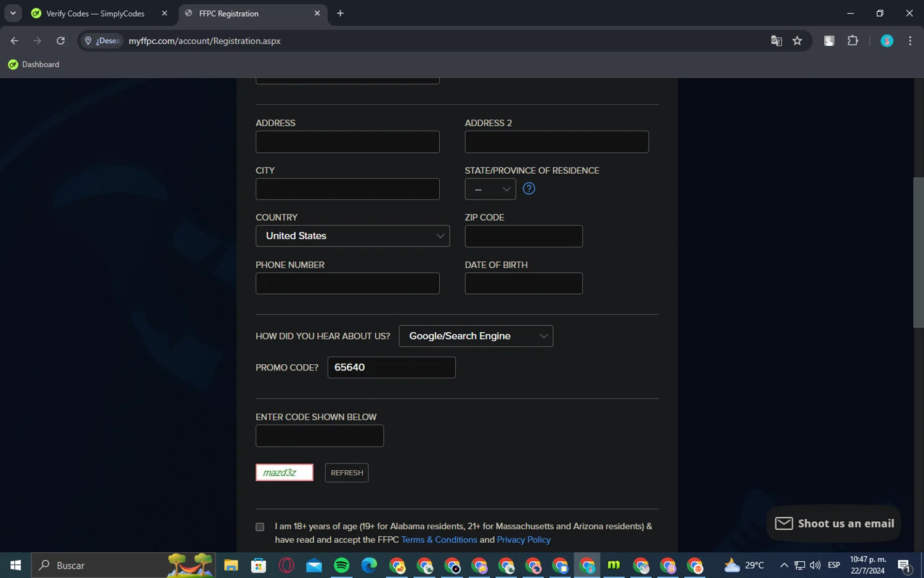This screenshot has height=578, width=924.
Task: Close the Verify Codes — SimplyCodes tab
Action: [164, 14]
